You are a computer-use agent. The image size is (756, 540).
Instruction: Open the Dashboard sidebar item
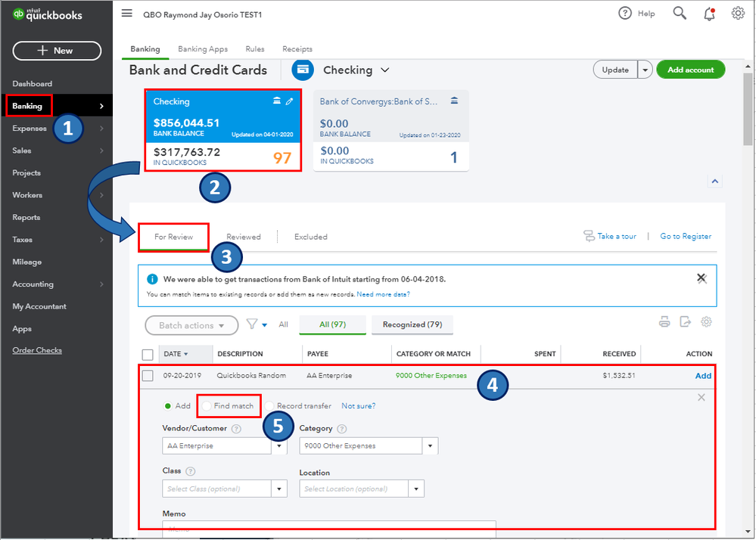33,84
